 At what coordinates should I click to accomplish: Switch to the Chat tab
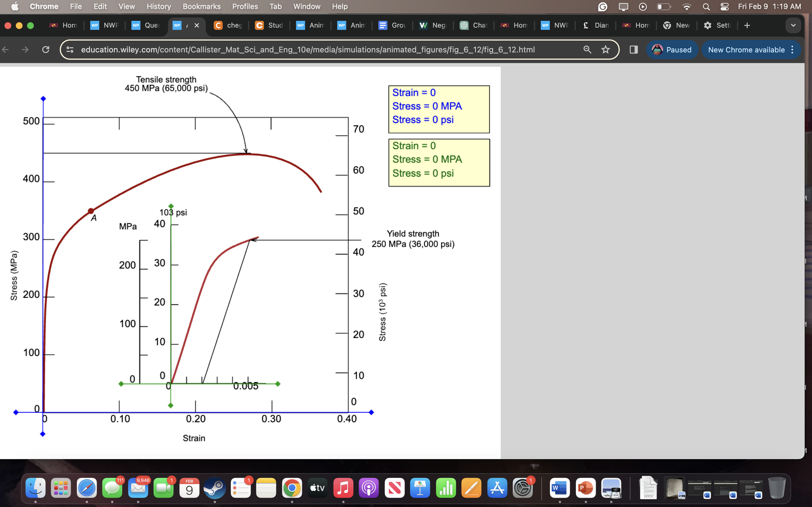point(473,25)
